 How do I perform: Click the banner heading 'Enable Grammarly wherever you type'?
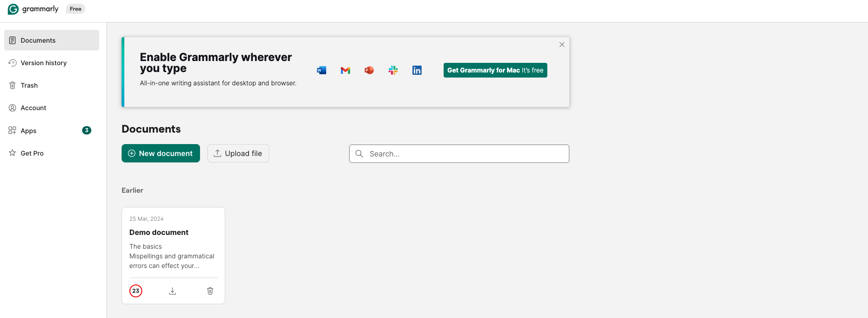point(216,63)
